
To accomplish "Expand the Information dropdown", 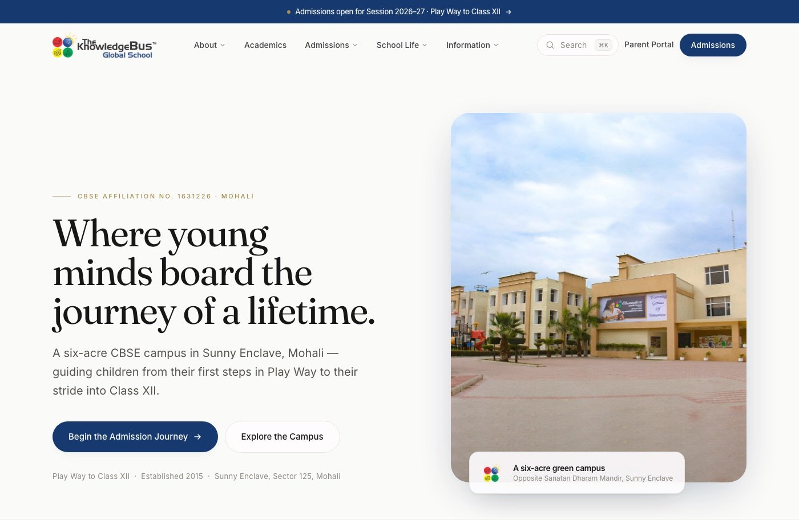I will coord(473,45).
